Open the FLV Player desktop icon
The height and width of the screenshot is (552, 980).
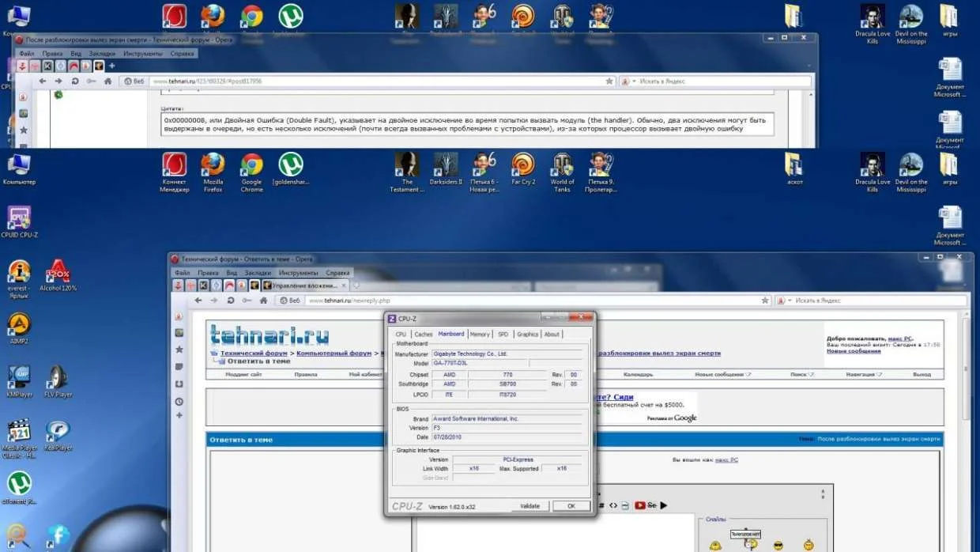tap(58, 381)
